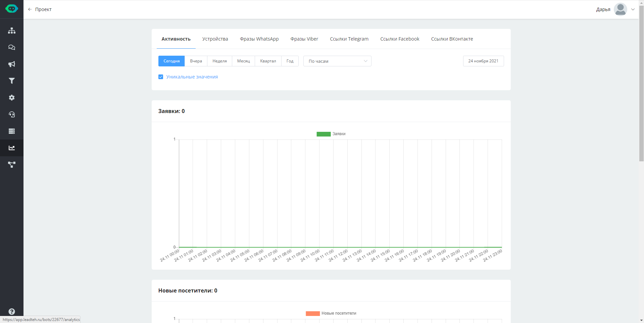644x323 pixels.
Task: Click the 24.11 00:00 axis label
Action: point(169,256)
